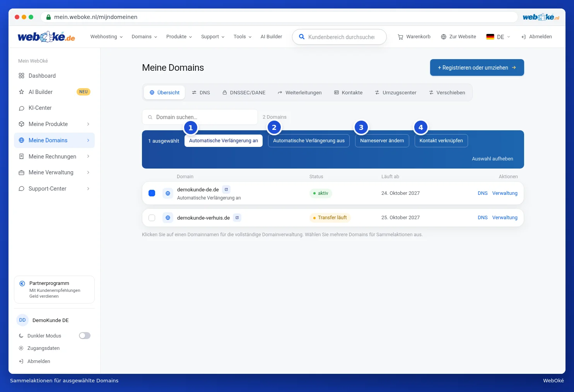Uncheck the demokunde-de.de checkbox
This screenshot has height=392, width=574.
pyautogui.click(x=152, y=193)
